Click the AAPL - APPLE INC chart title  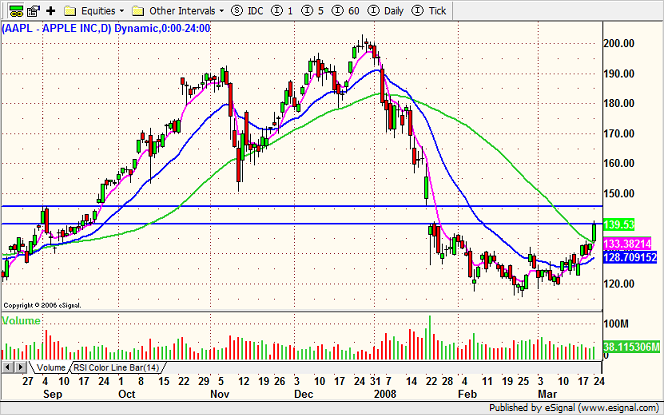pos(106,29)
